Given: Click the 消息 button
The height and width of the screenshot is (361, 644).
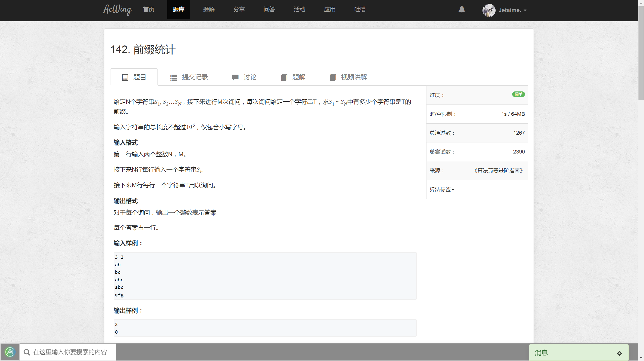Looking at the screenshot, I should point(541,353).
